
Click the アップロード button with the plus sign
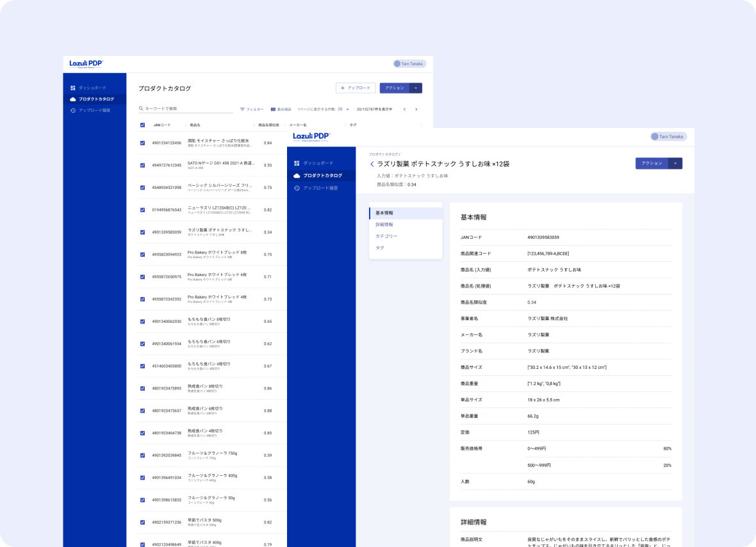coord(355,88)
